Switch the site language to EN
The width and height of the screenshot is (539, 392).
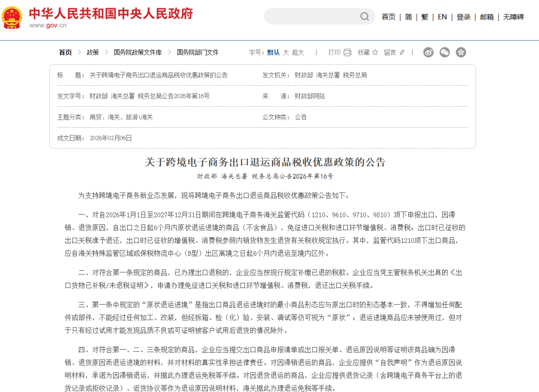click(x=442, y=16)
